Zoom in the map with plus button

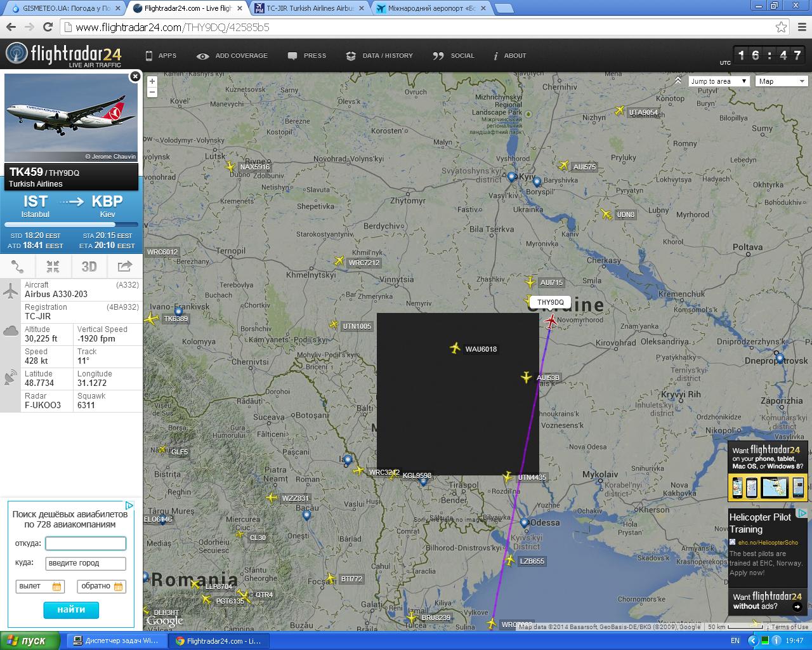pos(152,81)
